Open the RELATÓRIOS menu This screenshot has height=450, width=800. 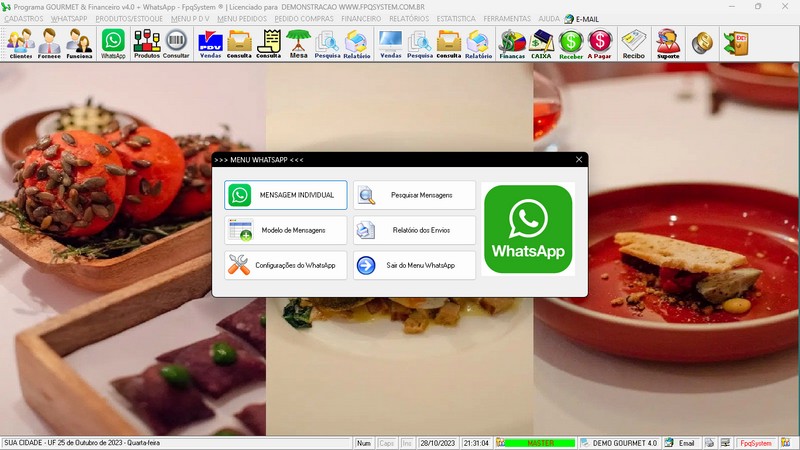(409, 19)
